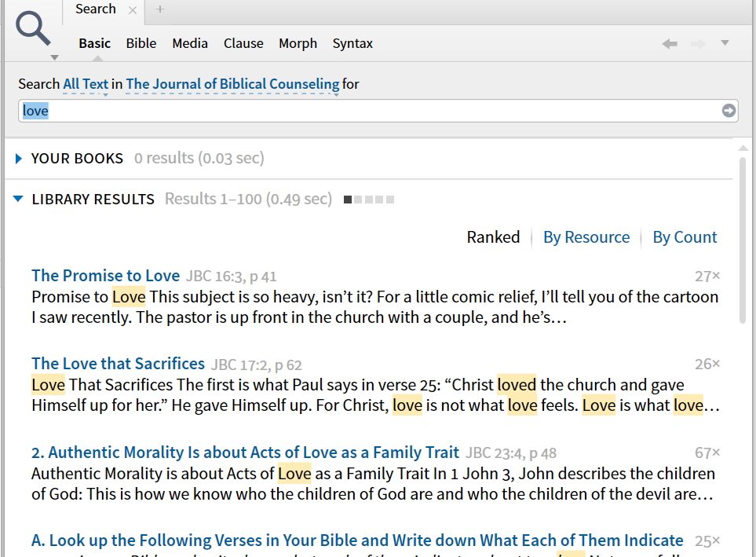Select the Syntax search type
Viewport: 756px width, 557px height.
coord(352,43)
